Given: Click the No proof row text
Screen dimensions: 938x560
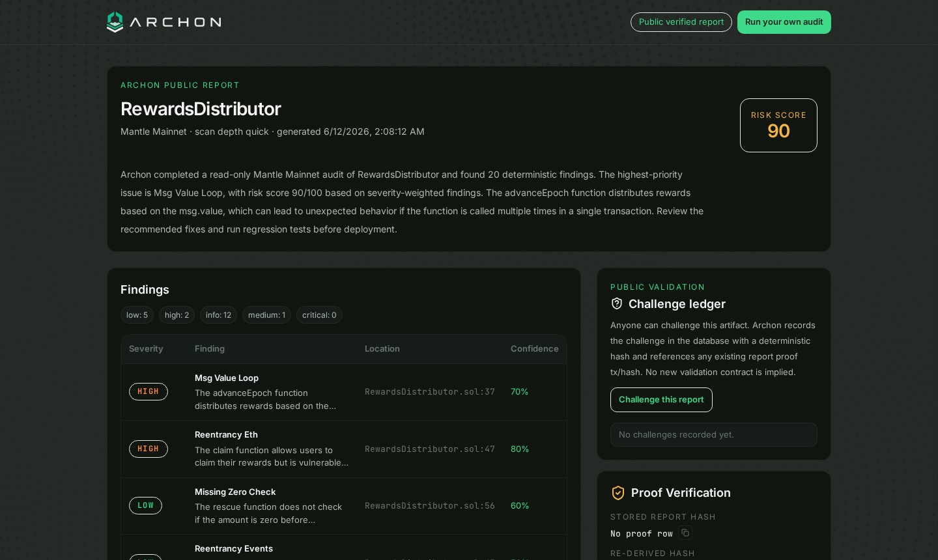Looking at the screenshot, I should pos(642,533).
